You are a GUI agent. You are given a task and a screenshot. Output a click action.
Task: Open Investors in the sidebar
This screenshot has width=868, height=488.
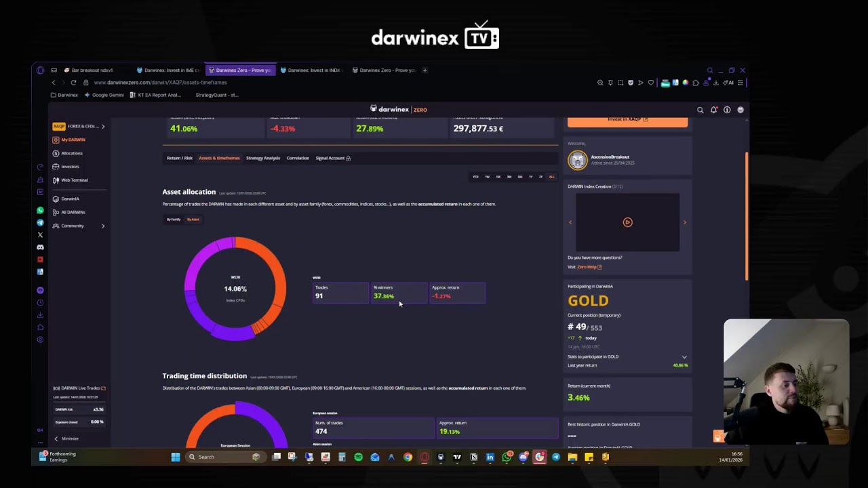[66, 167]
